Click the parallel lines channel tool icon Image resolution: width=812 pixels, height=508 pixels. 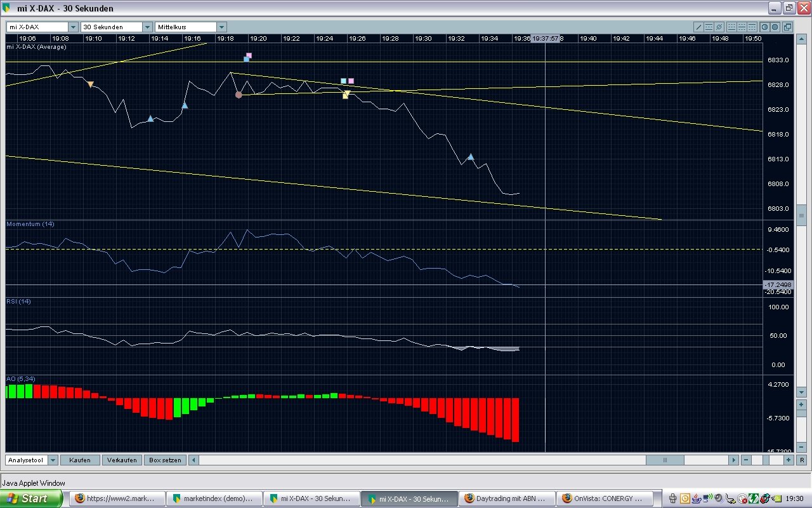tap(709, 27)
